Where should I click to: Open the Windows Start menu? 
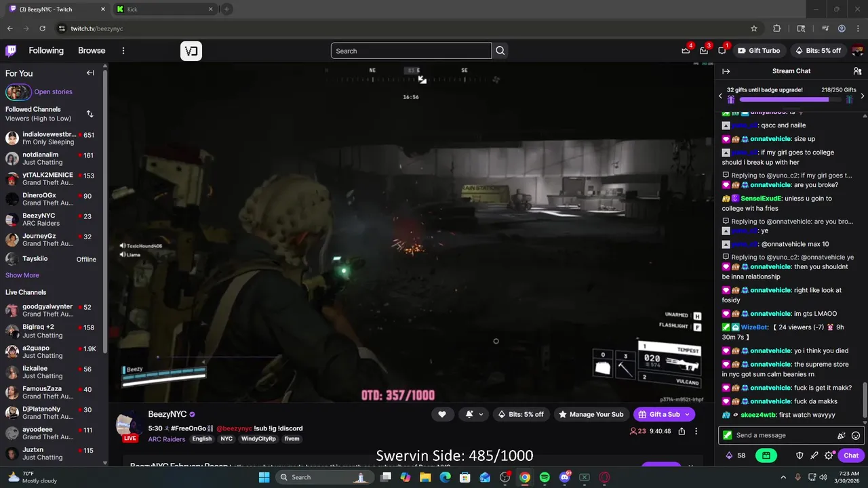tap(264, 477)
